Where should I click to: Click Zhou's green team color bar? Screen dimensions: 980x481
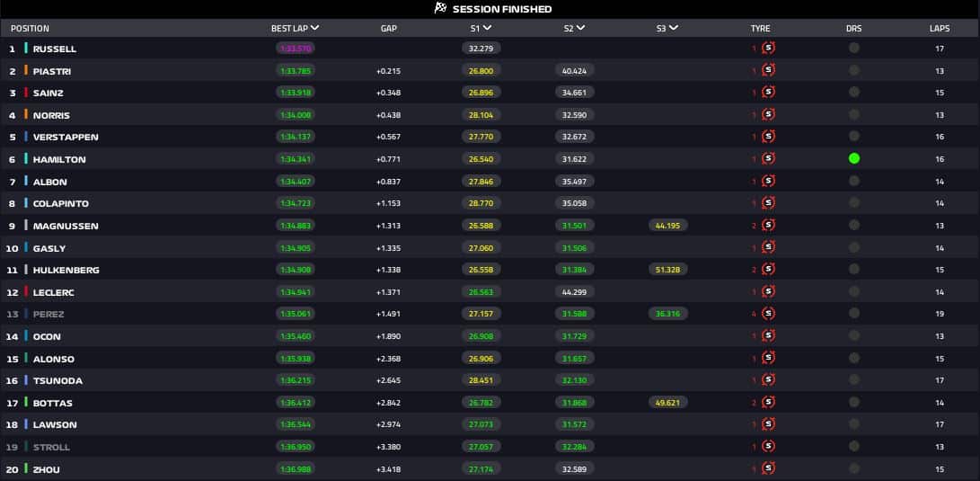point(26,468)
